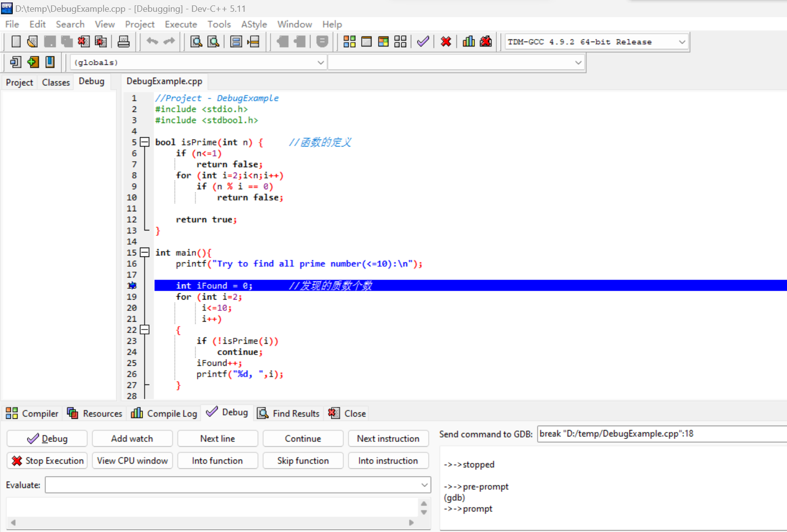Click the Rebuild All icon
Screen dimensions: 787x532
(x=400, y=42)
